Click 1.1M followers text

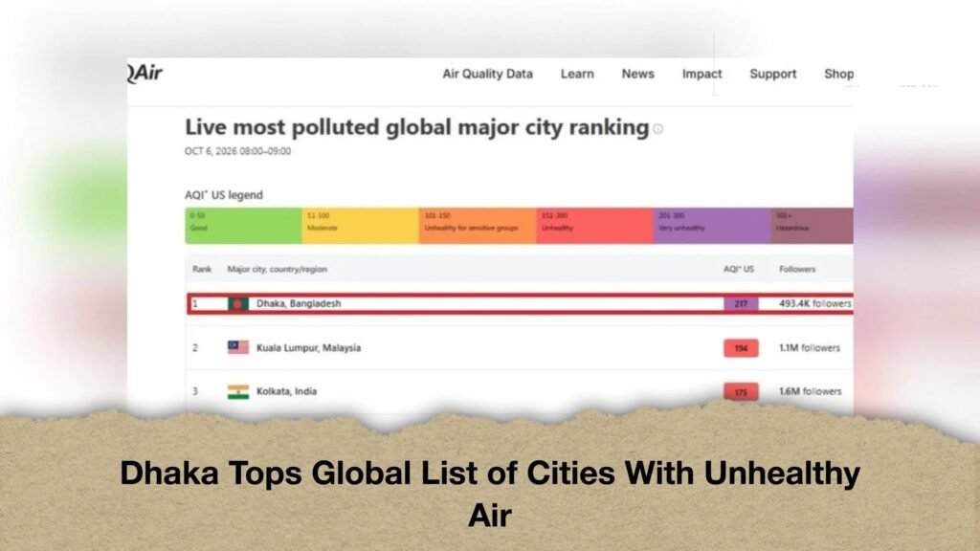coord(810,348)
